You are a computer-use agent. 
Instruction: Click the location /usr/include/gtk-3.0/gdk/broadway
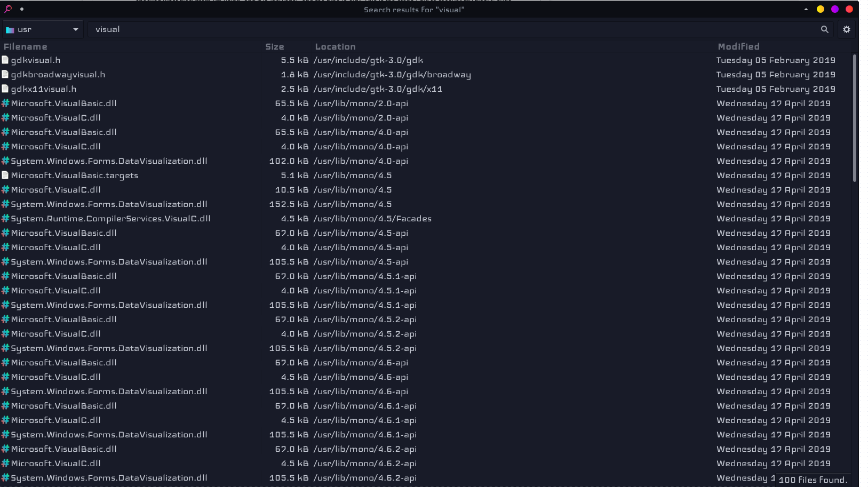392,75
